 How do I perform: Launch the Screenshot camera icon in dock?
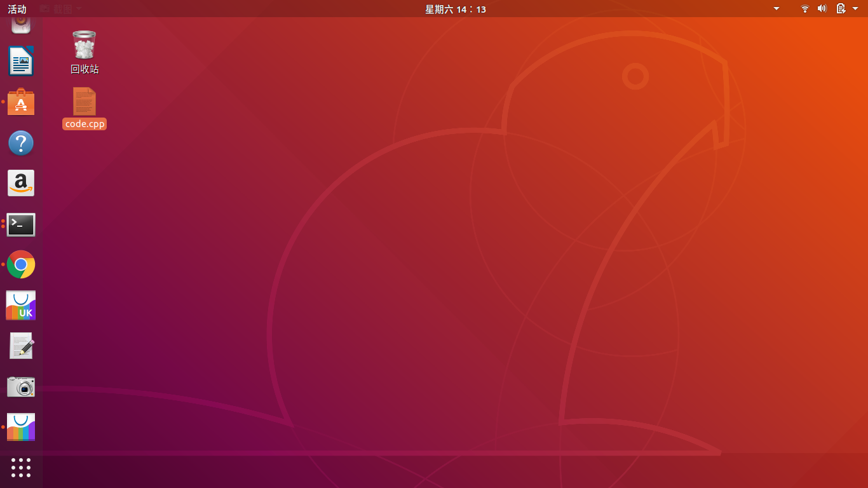21,386
